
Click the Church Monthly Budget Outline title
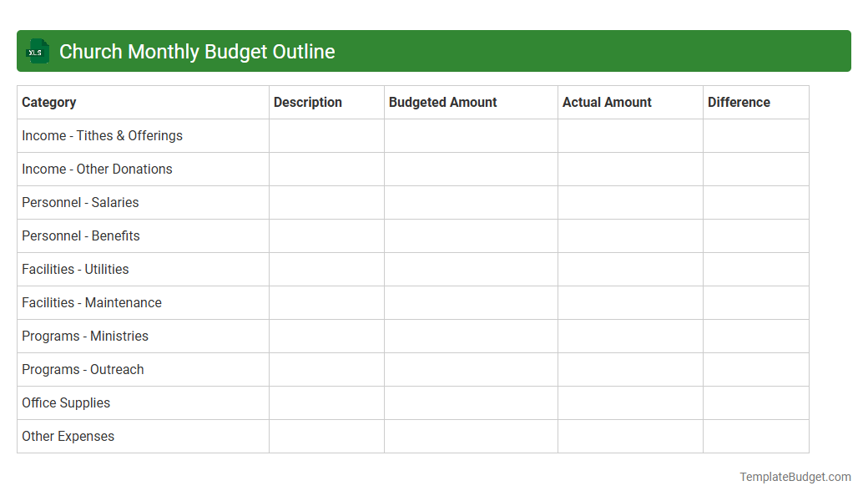click(x=197, y=51)
